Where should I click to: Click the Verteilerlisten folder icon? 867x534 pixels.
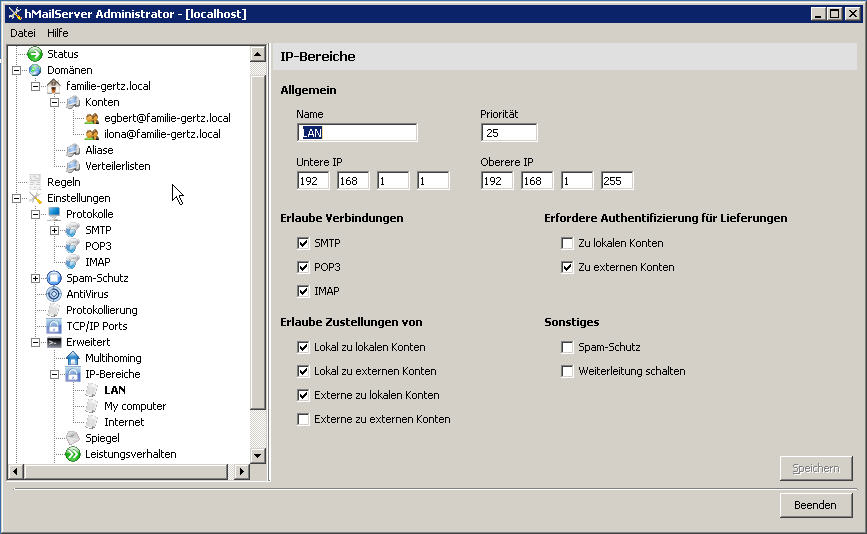tap(73, 166)
